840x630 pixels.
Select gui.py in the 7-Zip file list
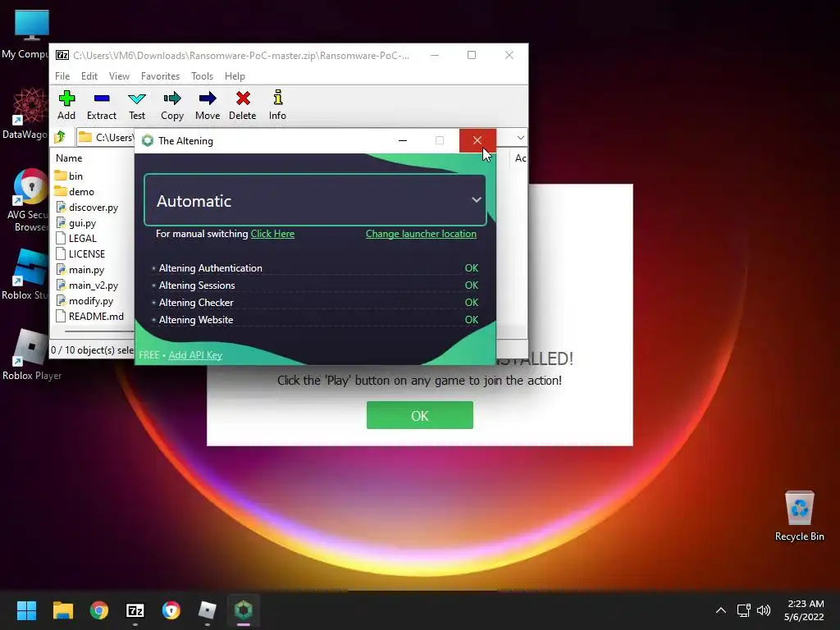click(x=76, y=222)
